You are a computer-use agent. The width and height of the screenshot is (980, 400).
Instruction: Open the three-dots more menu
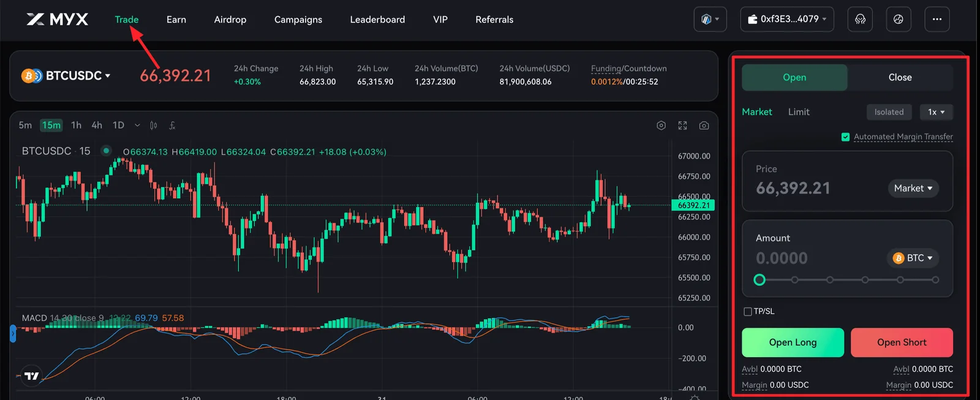937,19
